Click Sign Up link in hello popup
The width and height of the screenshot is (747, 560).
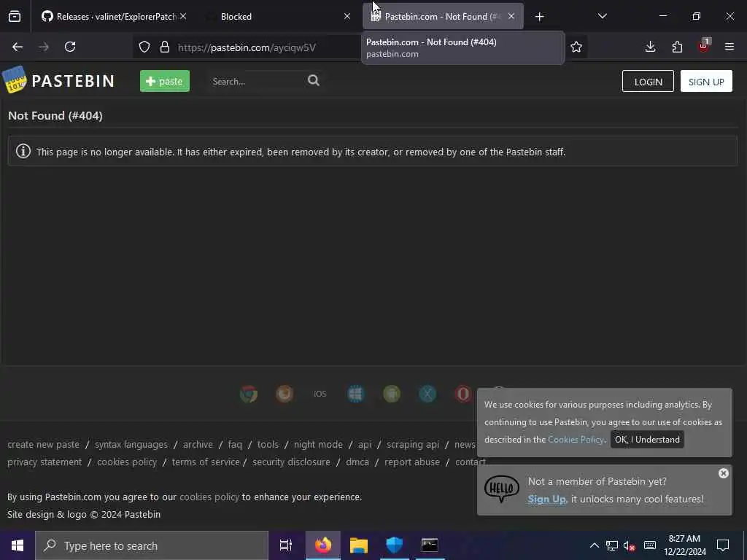[x=547, y=499]
